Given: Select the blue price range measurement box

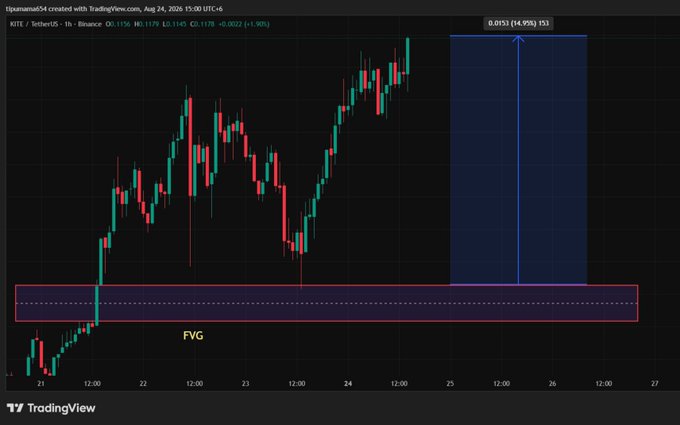Looking at the screenshot, I should tap(518, 160).
